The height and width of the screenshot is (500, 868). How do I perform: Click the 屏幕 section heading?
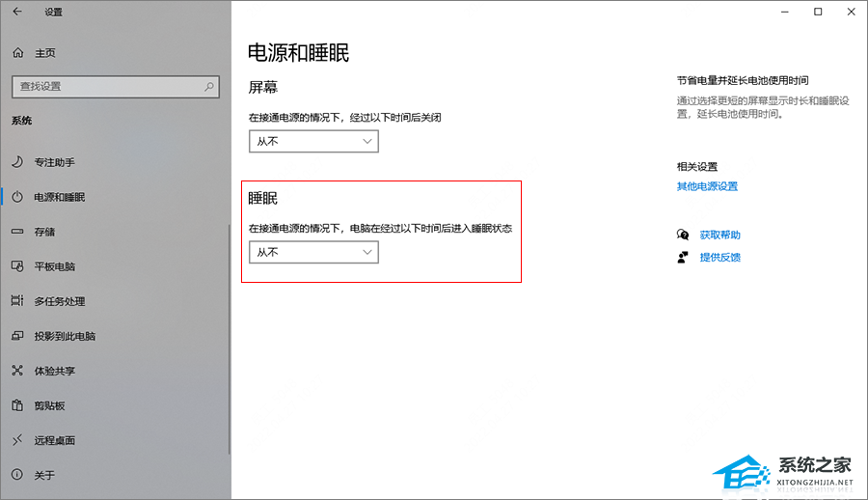[x=263, y=87]
